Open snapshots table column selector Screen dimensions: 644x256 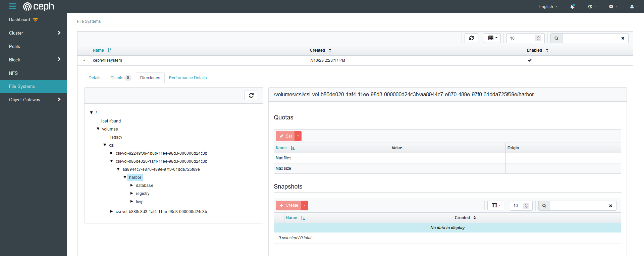pyautogui.click(x=496, y=205)
